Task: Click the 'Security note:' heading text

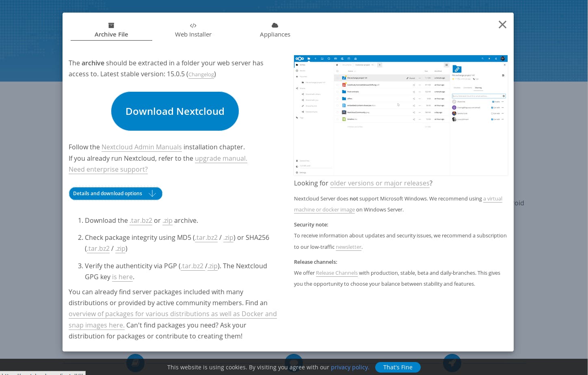Action: pyautogui.click(x=311, y=224)
